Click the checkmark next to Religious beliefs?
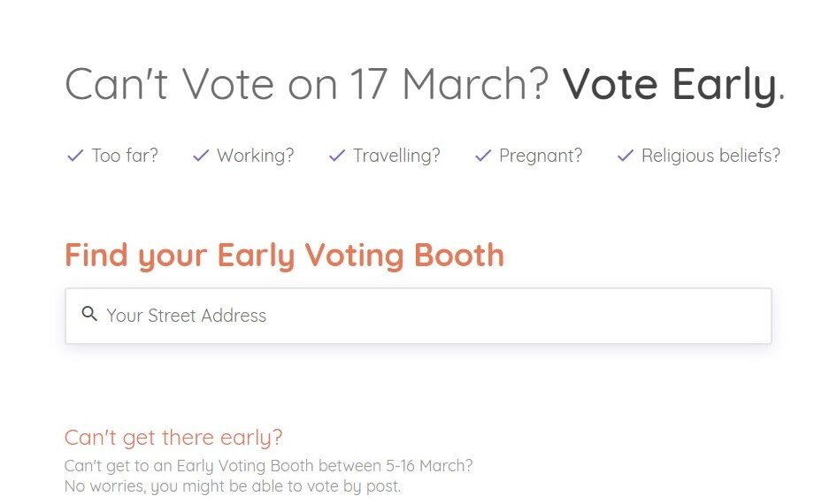The width and height of the screenshot is (814, 504). click(626, 156)
